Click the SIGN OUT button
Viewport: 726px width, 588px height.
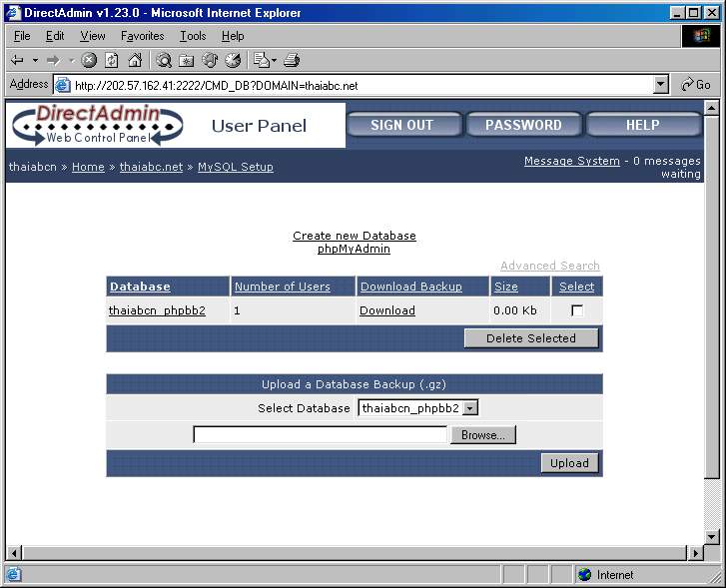pos(401,125)
